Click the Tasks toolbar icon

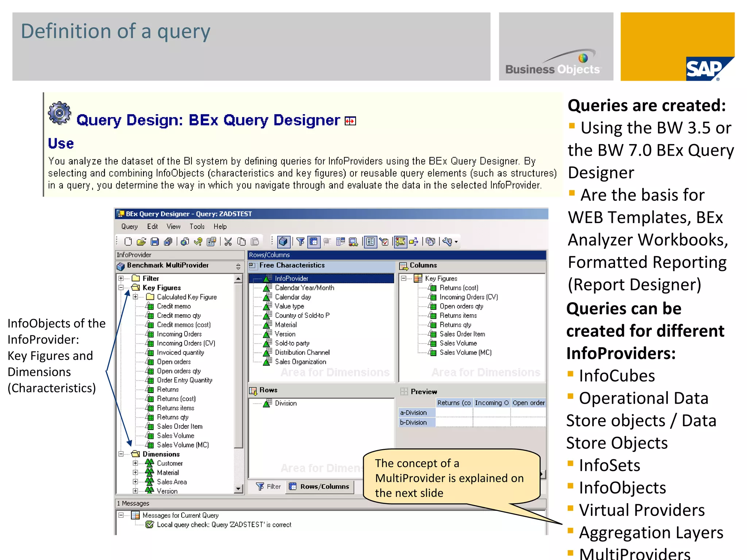[384, 241]
